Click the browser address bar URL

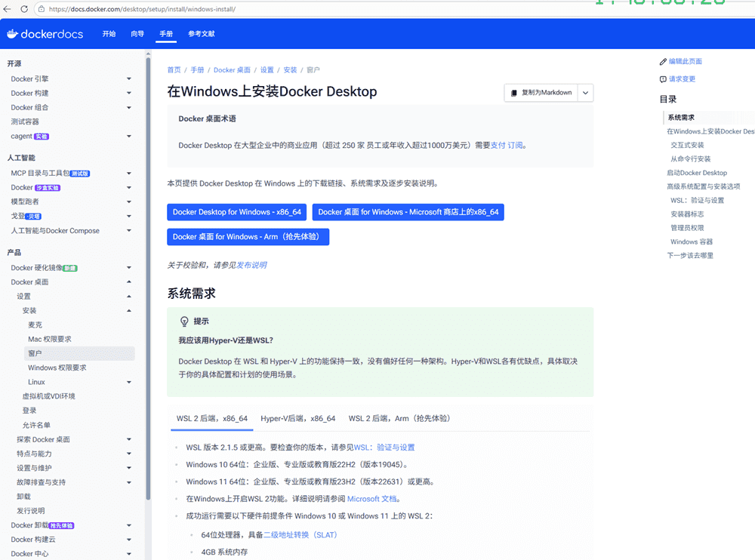pyautogui.click(x=143, y=9)
